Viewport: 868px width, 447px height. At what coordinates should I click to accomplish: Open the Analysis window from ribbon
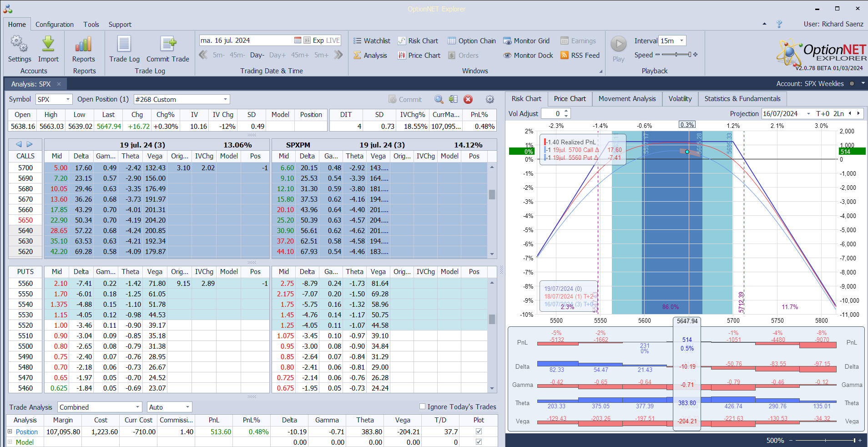click(x=370, y=56)
